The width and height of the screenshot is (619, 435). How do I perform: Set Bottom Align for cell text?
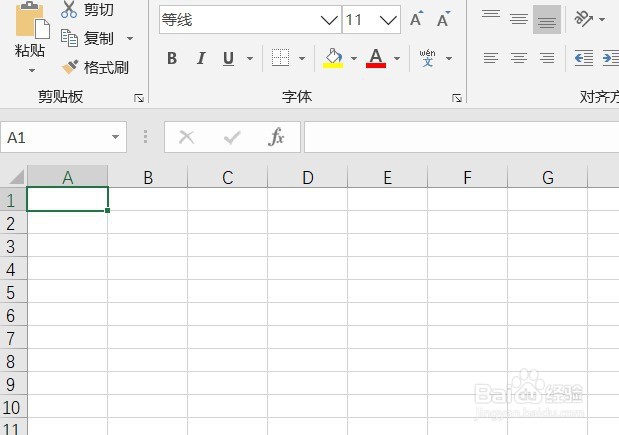tap(547, 19)
